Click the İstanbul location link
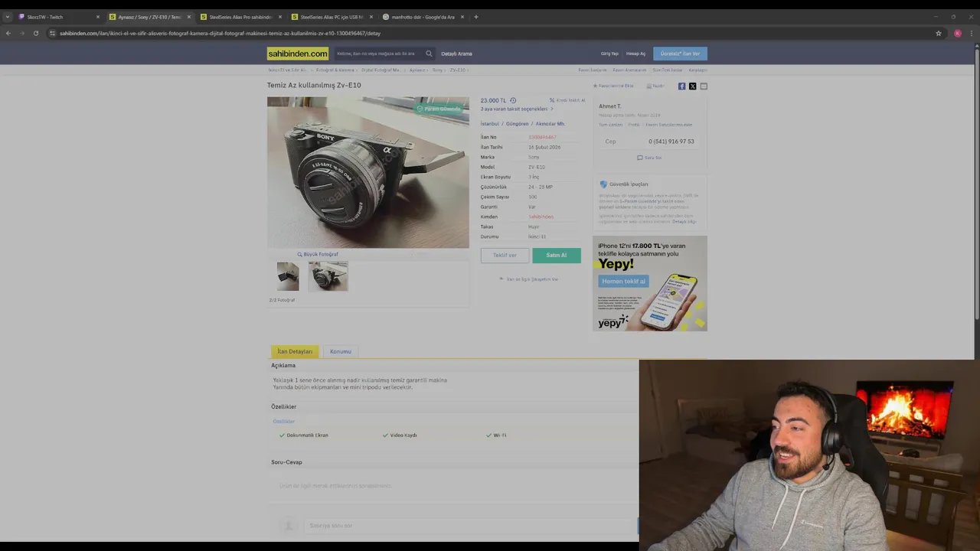Viewport: 980px width, 551px height. (x=490, y=123)
